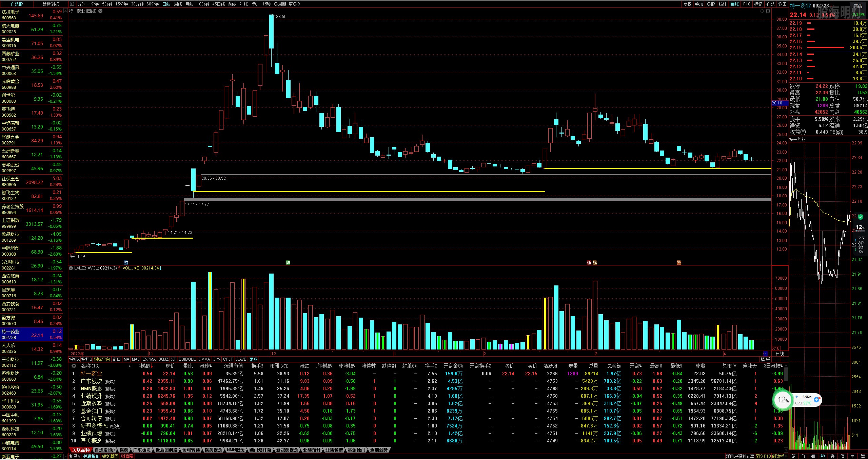Click the plus button next to 模板
Screen dimensions: 868x460
click(776, 359)
